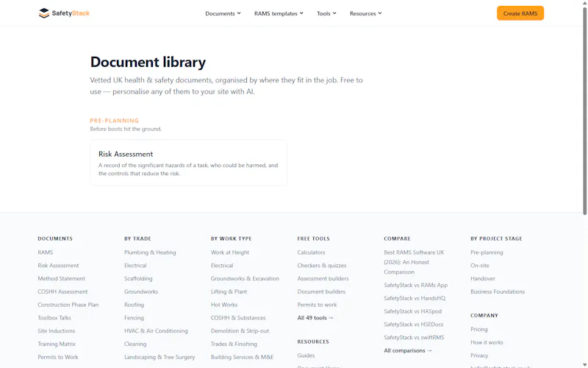Click the Create RAMS button
Viewport: 588px width, 368px height.
tap(520, 13)
